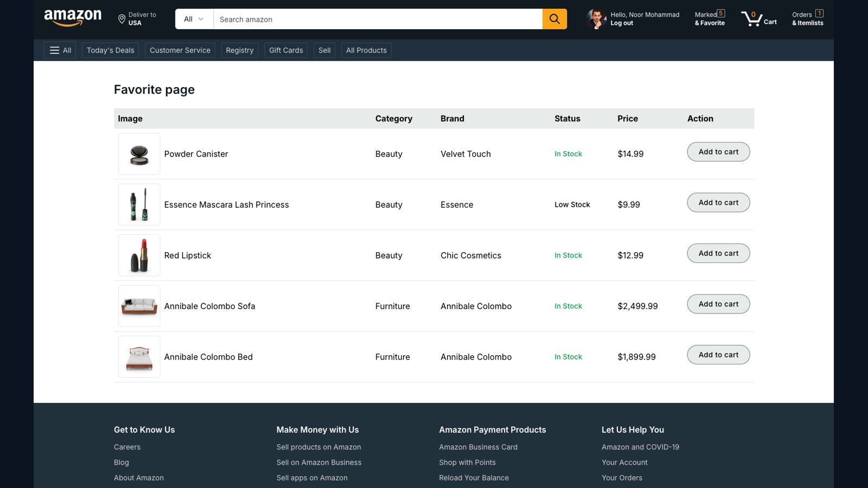The height and width of the screenshot is (488, 868).
Task: Open the Careers footer link
Action: point(127,447)
